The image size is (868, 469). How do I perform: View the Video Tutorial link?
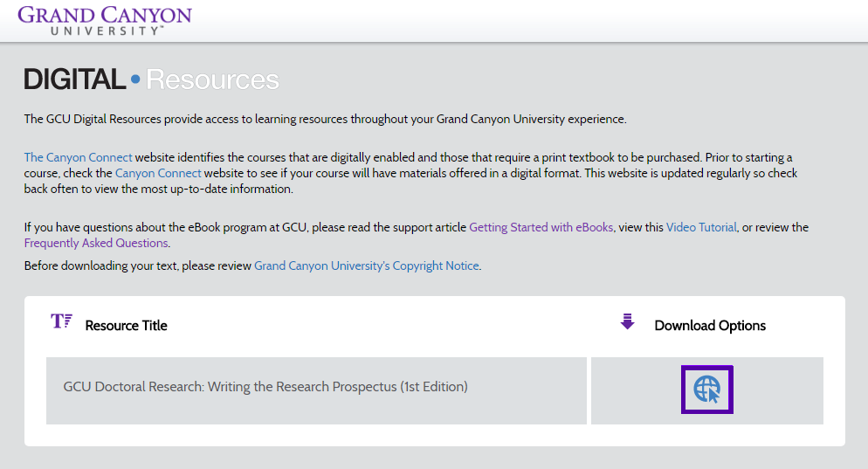pyautogui.click(x=701, y=227)
